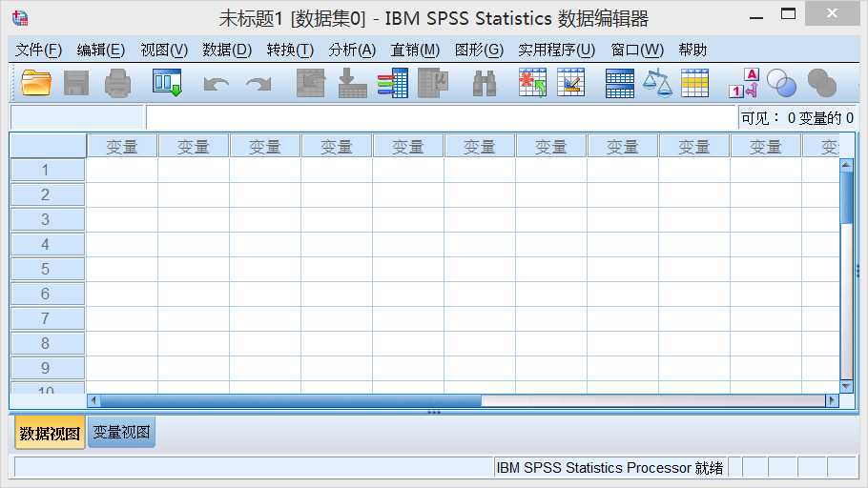Minimize the SPSS data editor window
Image resolution: width=868 pixels, height=488 pixels.
coord(756,16)
